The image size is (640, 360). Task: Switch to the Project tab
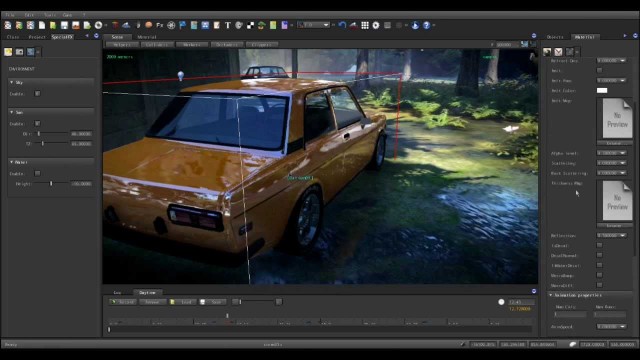37,37
